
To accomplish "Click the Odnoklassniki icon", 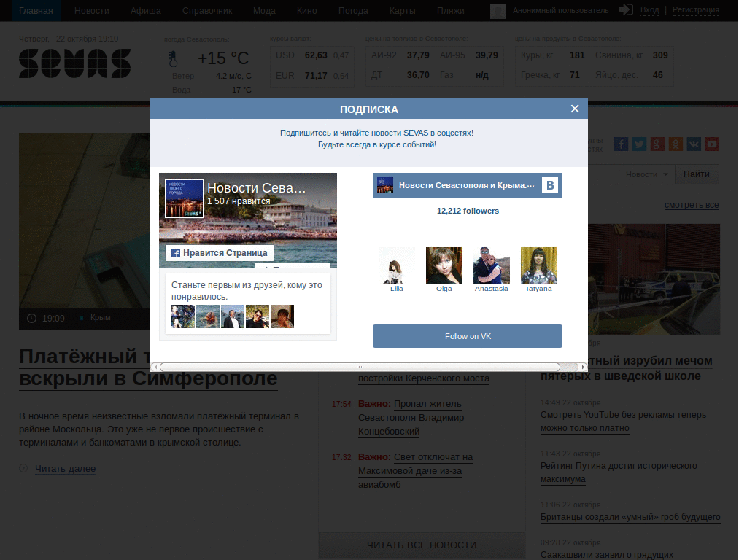I will pyautogui.click(x=676, y=144).
